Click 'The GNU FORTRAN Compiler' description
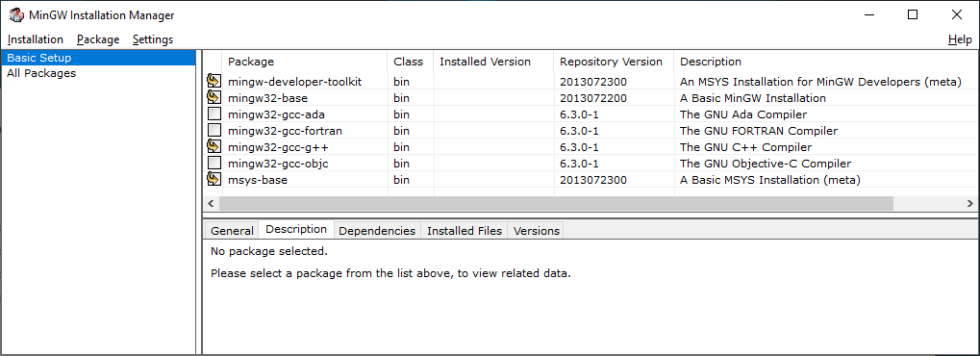Image resolution: width=980 pixels, height=356 pixels. click(758, 131)
